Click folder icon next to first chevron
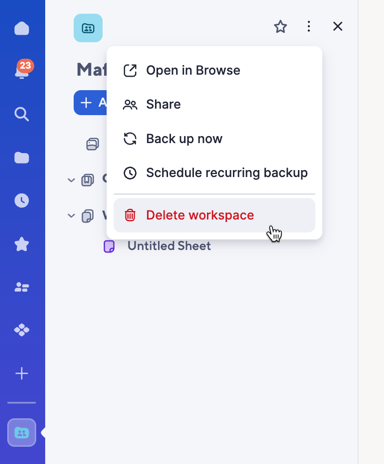Screen dimensions: 384x464 click(88, 180)
